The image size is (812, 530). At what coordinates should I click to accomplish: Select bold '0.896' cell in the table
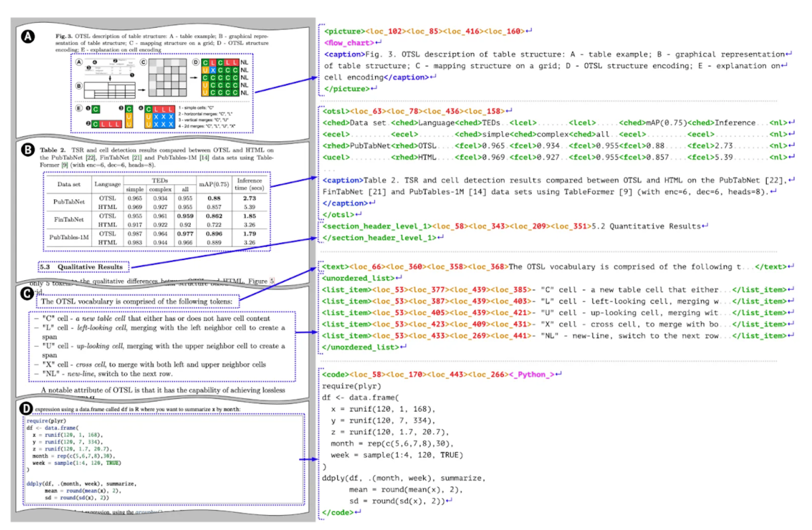click(x=214, y=234)
